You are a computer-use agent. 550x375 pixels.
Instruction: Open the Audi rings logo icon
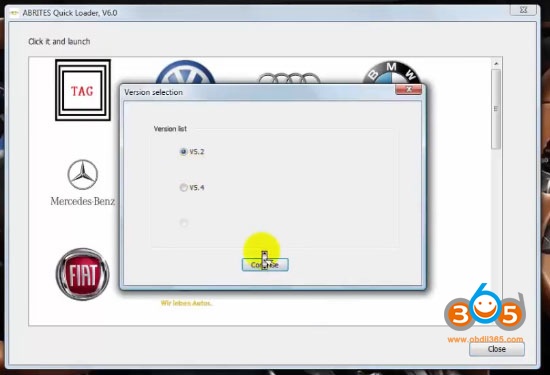coord(289,78)
